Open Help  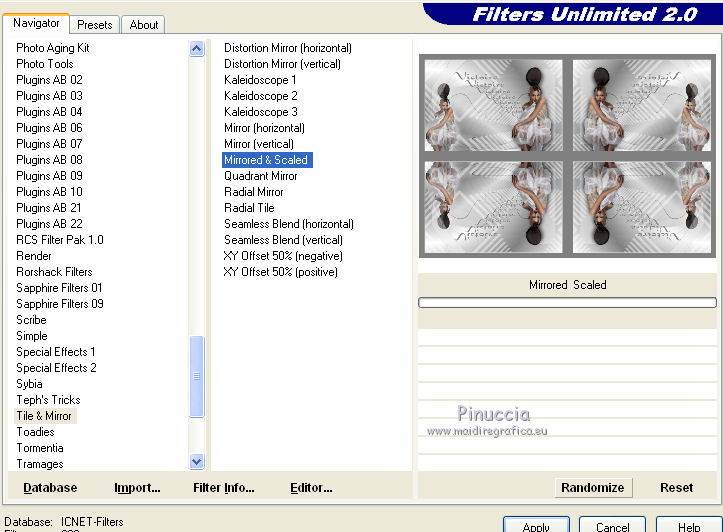pyautogui.click(x=689, y=526)
